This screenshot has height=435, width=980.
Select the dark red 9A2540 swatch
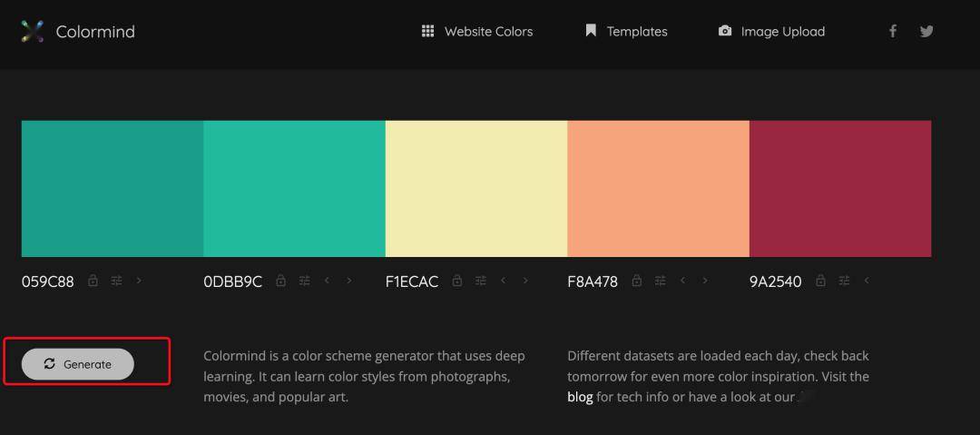point(840,188)
